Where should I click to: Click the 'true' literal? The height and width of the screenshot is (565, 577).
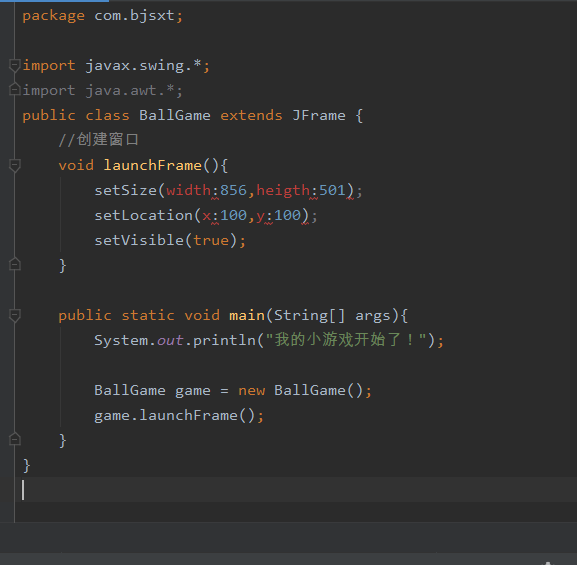(211, 241)
